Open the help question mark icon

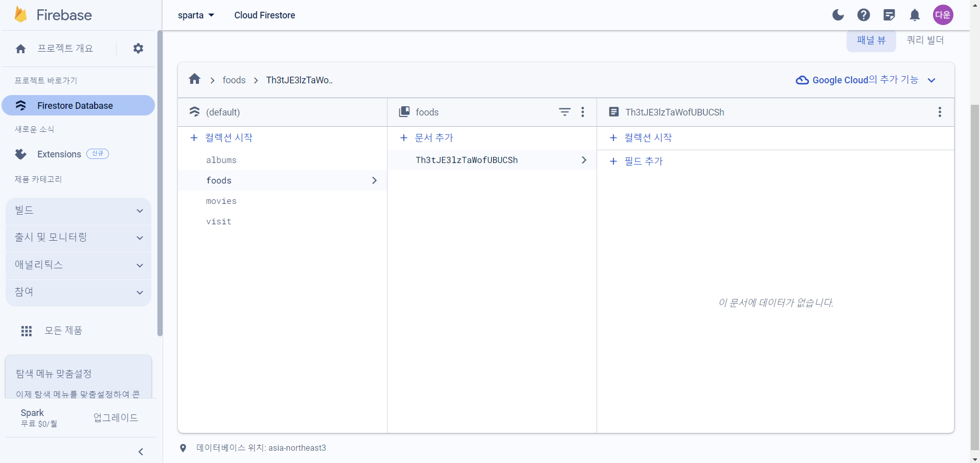863,15
